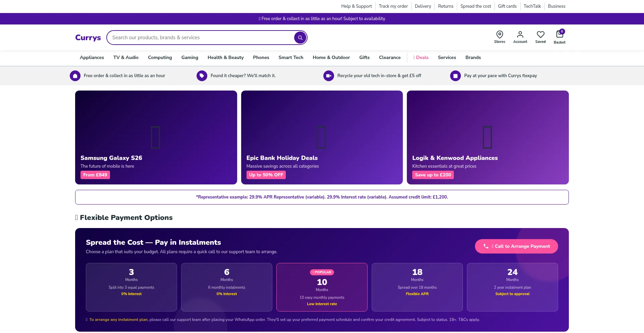
Task: Select the 6 Months instalment plan
Action: click(x=227, y=287)
